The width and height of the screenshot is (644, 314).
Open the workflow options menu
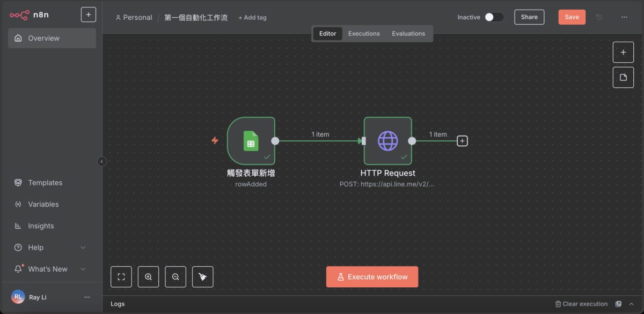pyautogui.click(x=624, y=17)
